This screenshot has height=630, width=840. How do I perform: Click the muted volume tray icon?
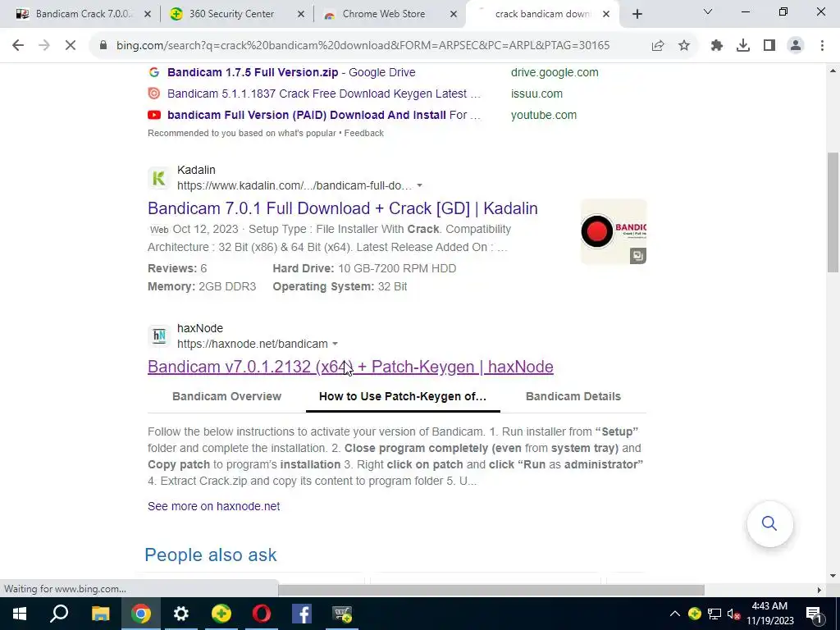coord(733,614)
